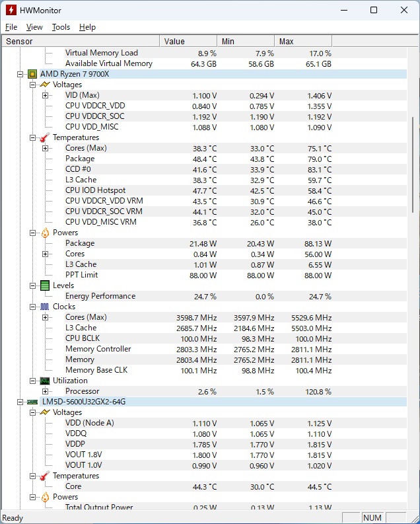Collapse the CPU Powers section
This screenshot has height=524, width=420.
point(32,233)
